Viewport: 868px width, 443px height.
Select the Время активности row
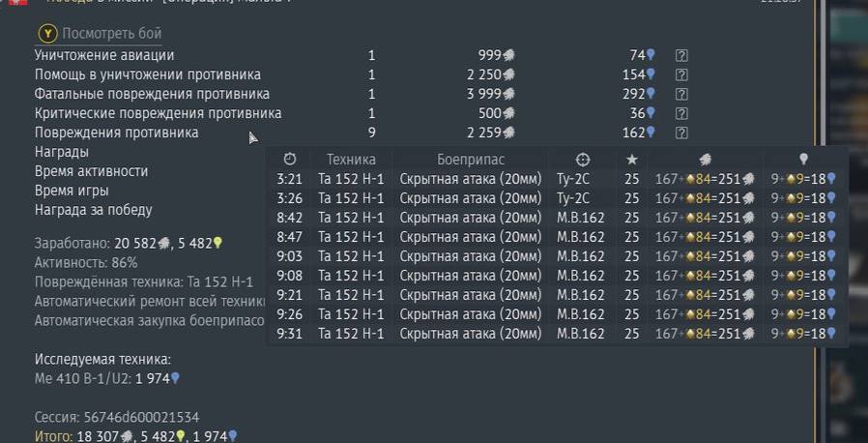pyautogui.click(x=91, y=171)
